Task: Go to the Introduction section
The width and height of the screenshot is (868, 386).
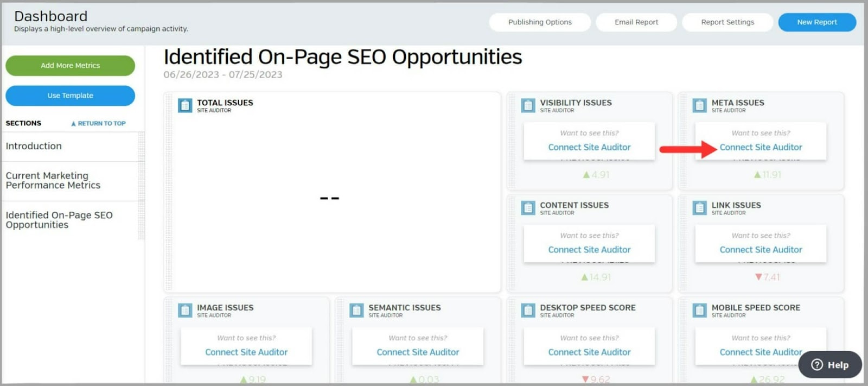Action: pyautogui.click(x=34, y=146)
